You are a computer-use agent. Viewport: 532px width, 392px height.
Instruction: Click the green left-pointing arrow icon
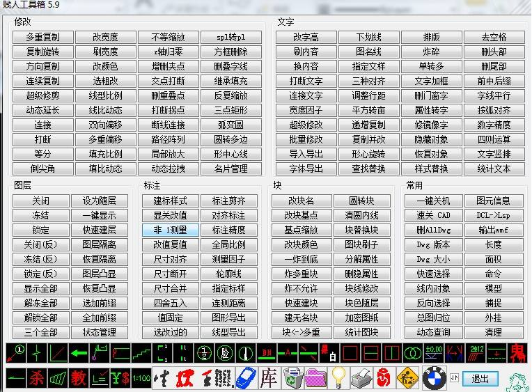(79, 353)
